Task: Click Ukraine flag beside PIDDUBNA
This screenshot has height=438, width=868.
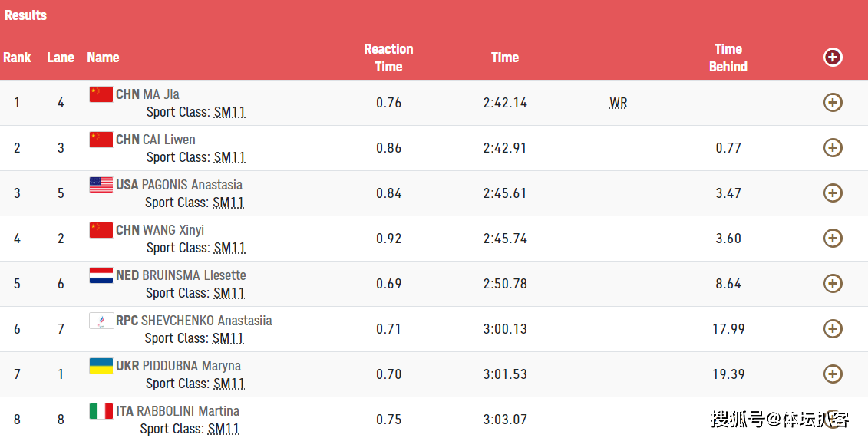Action: (x=101, y=366)
